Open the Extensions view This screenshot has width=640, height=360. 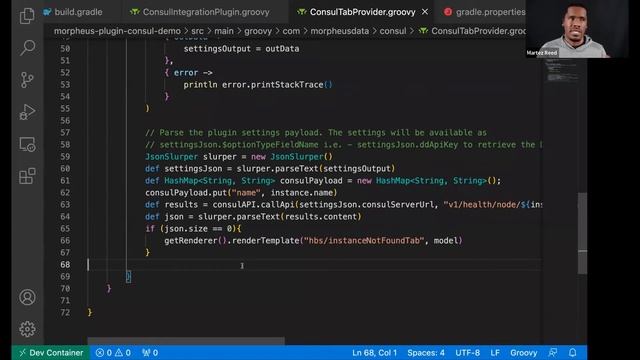point(27,176)
